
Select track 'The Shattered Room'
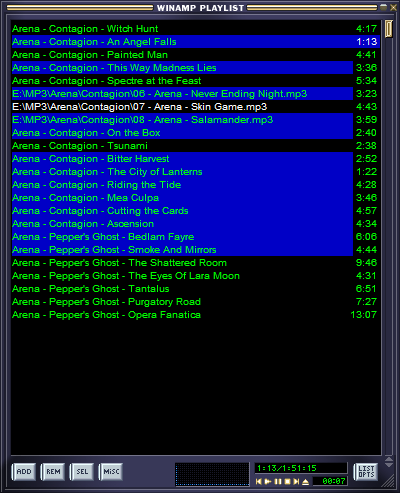coord(195,263)
